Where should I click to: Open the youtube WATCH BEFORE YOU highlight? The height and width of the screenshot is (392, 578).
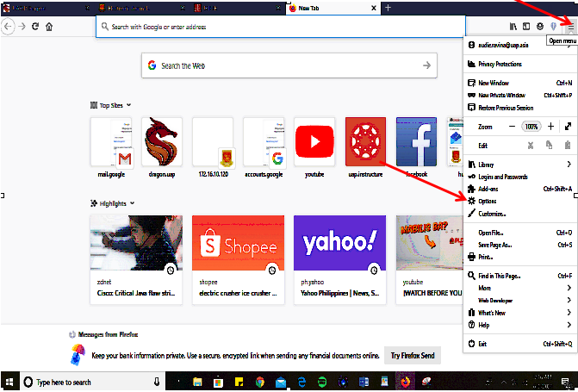pos(430,259)
